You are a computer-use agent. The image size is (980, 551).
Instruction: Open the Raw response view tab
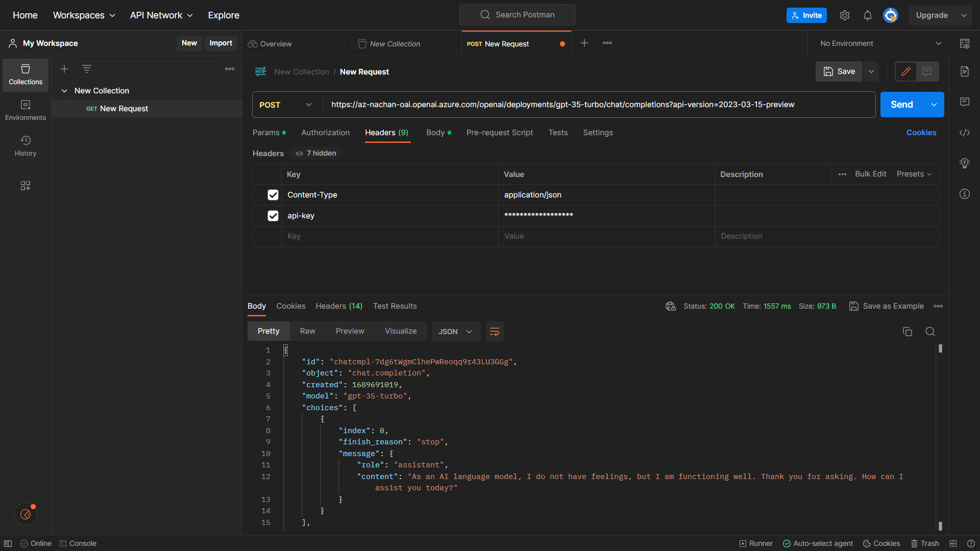pyautogui.click(x=307, y=331)
